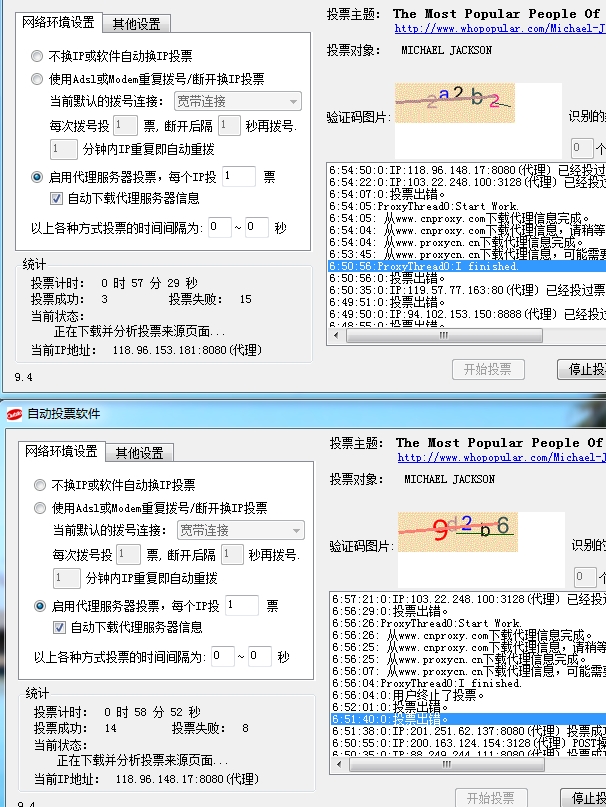Switch to 其他设置 tab in the top window
This screenshot has height=807, width=606.
click(x=139, y=24)
